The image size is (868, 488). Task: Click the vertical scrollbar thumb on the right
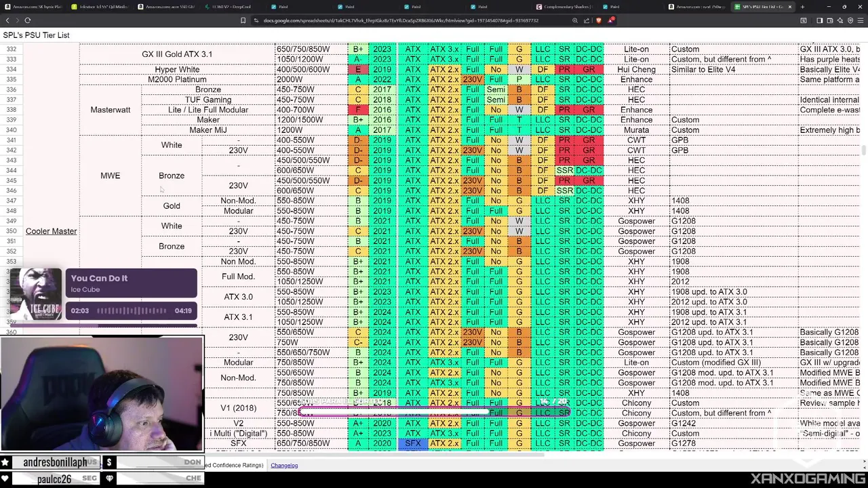(x=863, y=150)
